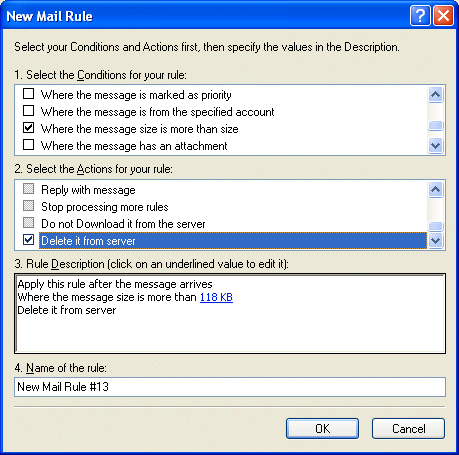Image resolution: width=459 pixels, height=455 pixels.
Task: Uncheck 'Delete it from server' action
Action: pos(28,240)
